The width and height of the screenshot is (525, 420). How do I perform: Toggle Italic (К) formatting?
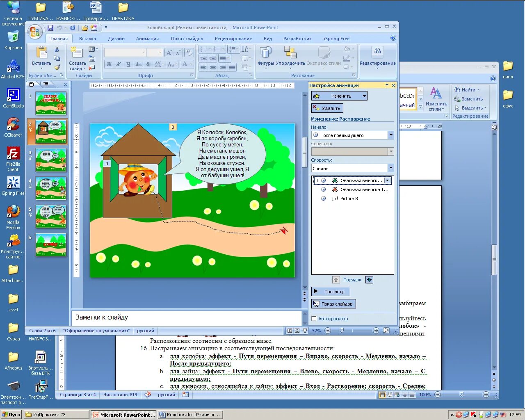[x=118, y=64]
